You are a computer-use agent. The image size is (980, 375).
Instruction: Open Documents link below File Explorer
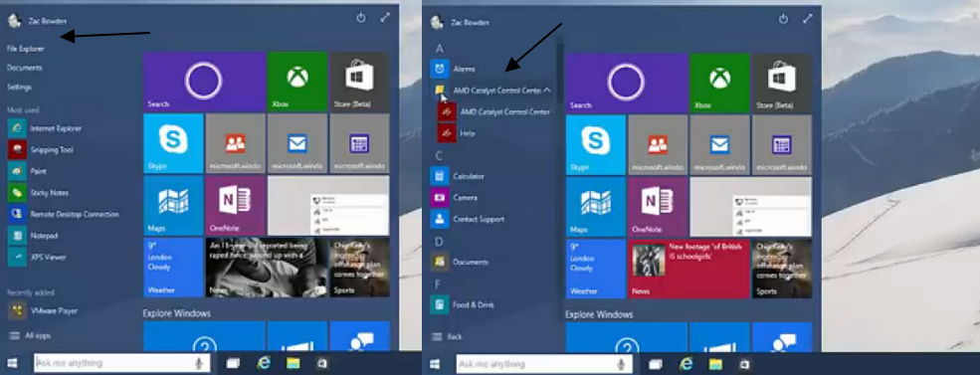click(24, 68)
